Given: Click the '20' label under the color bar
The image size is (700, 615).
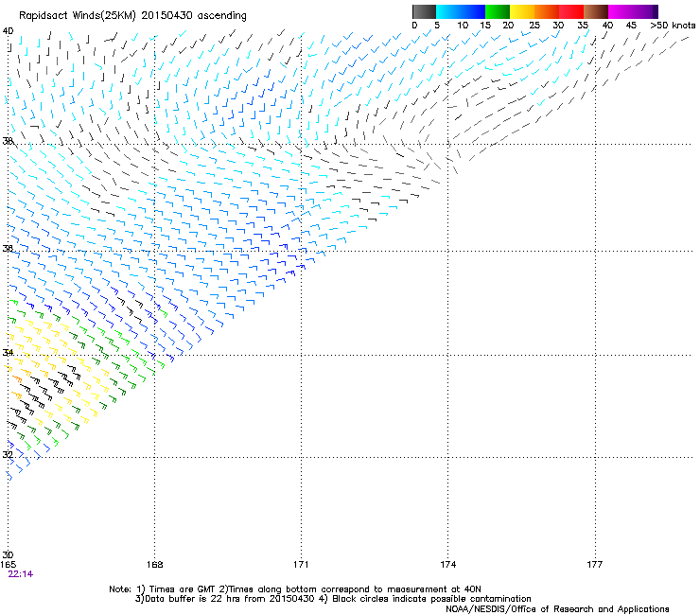Looking at the screenshot, I should tap(508, 26).
